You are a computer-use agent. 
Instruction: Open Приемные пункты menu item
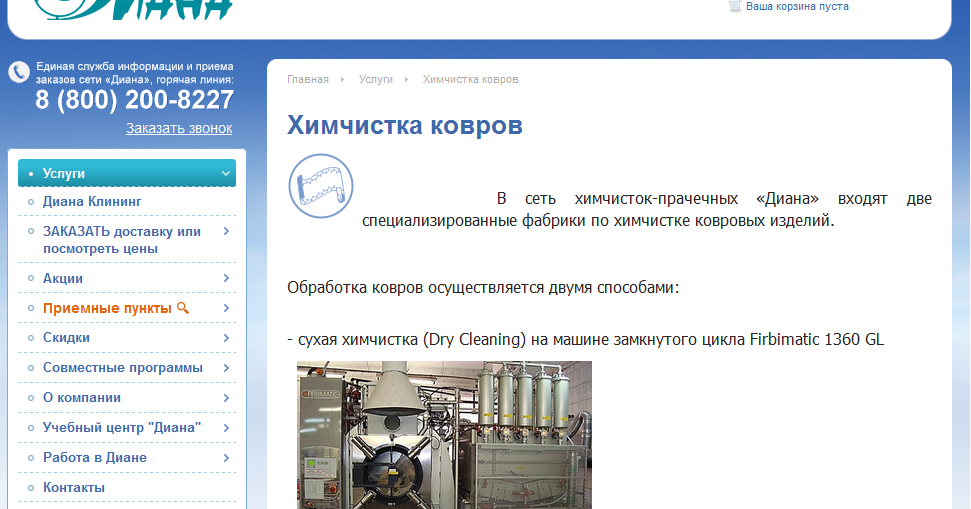pos(107,308)
